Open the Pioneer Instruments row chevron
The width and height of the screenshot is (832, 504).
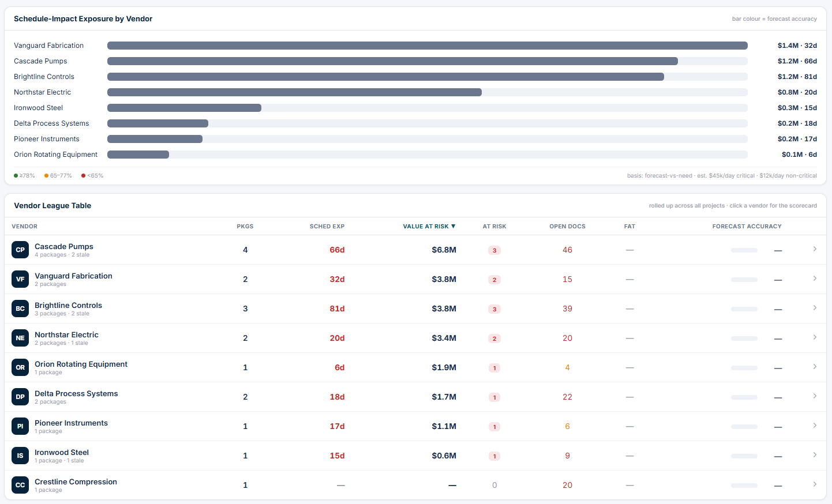click(x=815, y=426)
